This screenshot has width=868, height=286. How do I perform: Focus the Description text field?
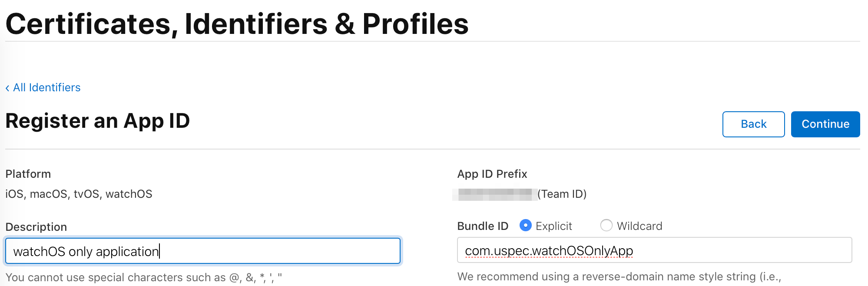click(x=203, y=251)
